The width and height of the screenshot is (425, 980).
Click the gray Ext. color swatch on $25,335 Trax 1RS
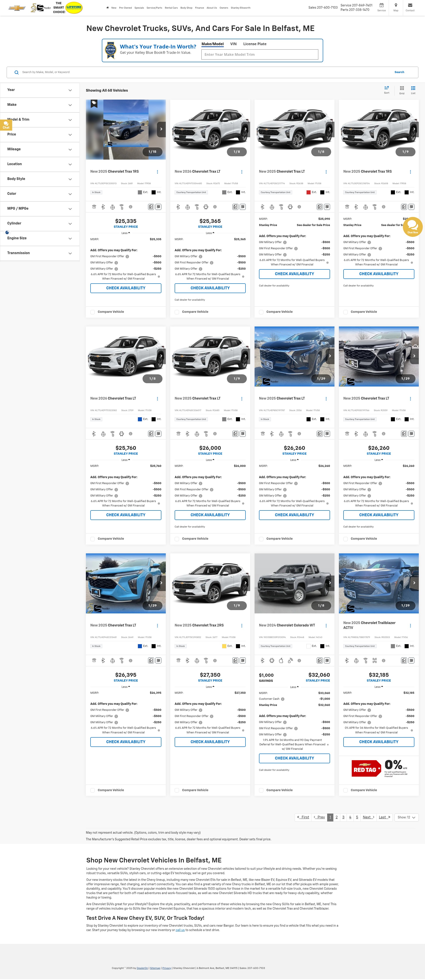[140, 193]
